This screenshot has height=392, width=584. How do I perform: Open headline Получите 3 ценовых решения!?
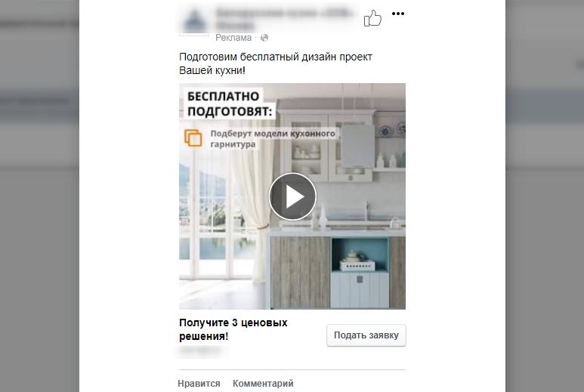233,329
